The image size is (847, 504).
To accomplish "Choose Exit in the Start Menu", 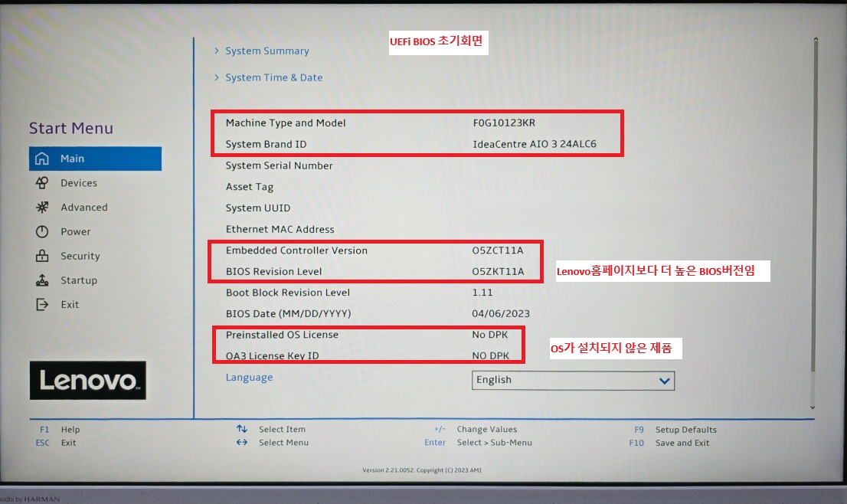I will 70,305.
